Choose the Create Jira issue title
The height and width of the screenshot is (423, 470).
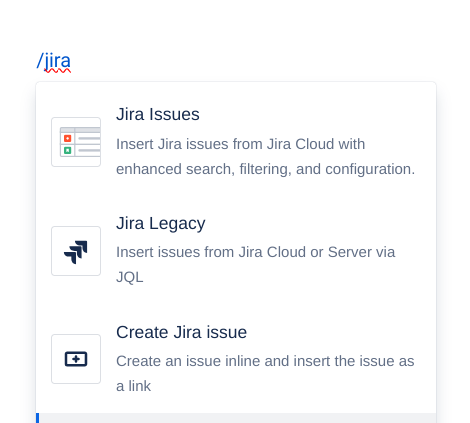coord(181,332)
